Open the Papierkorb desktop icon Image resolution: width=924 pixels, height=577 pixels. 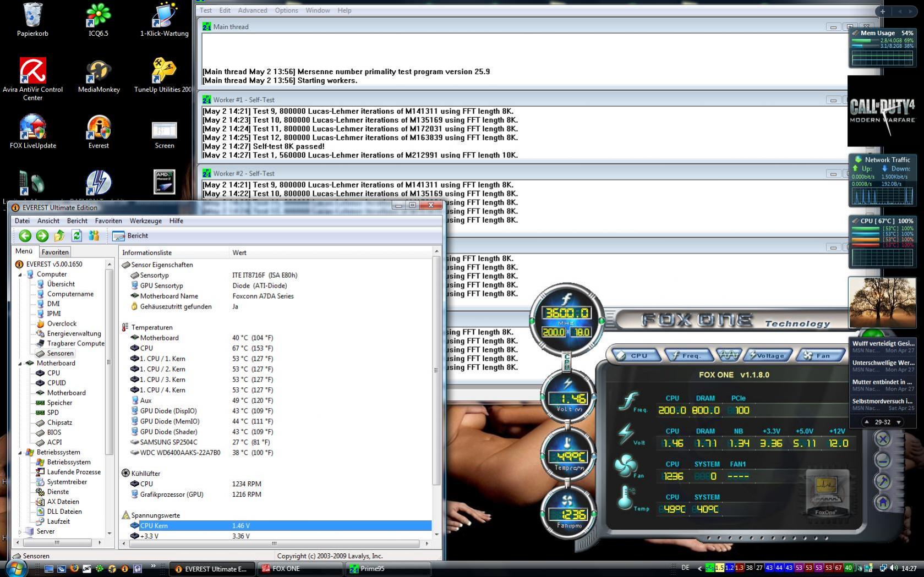(32, 20)
